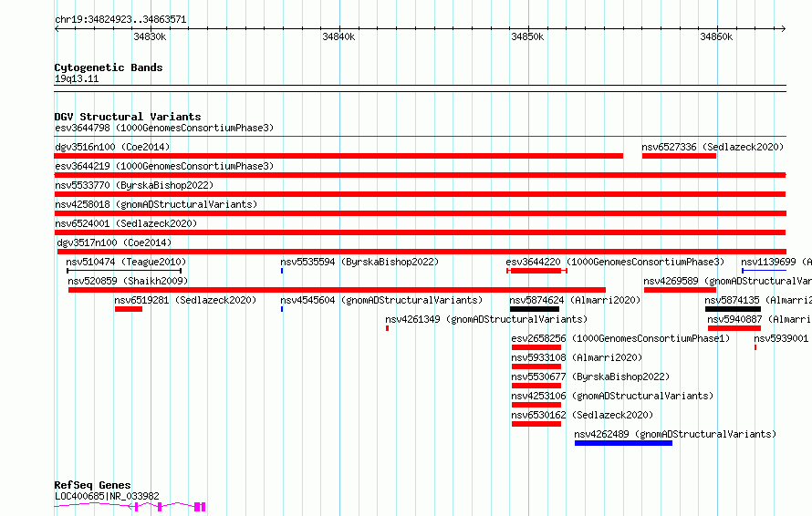Click the nsv6524001 (Sedlazeck2020) label

[x=126, y=223]
